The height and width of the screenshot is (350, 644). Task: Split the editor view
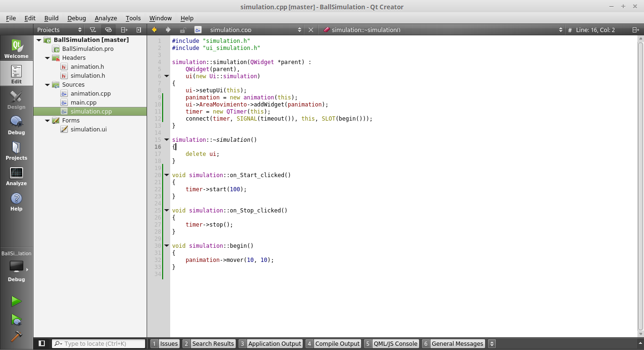point(636,30)
